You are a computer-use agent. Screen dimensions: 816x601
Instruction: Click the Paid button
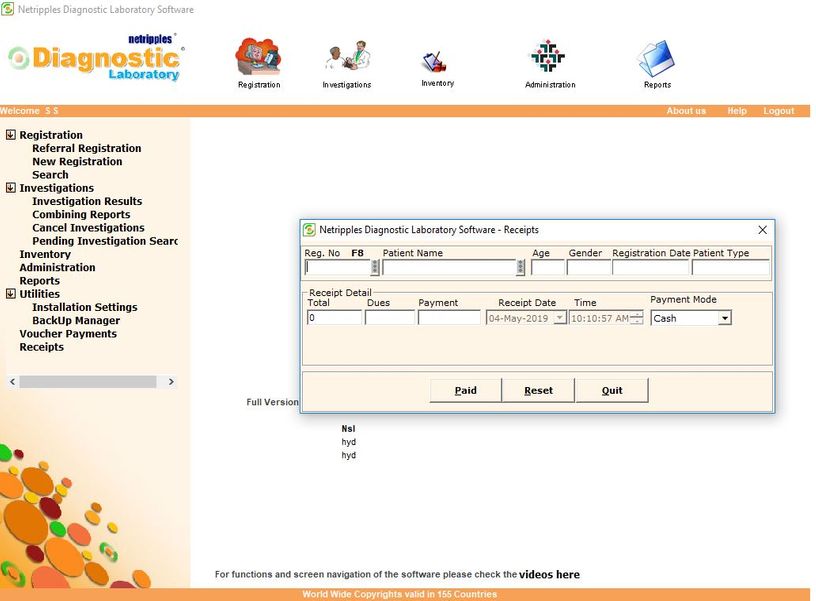465,390
